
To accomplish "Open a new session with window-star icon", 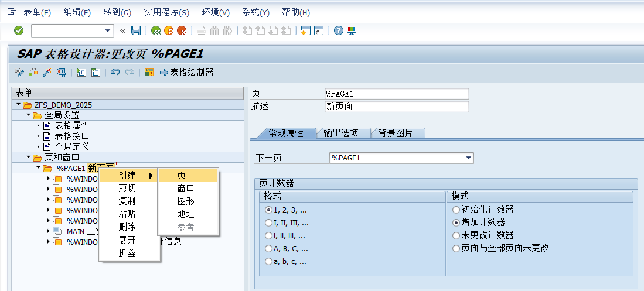I will pos(305,30).
